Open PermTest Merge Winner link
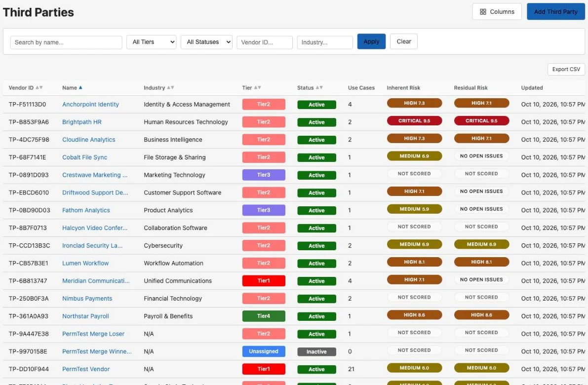Screen dimensions: 588x385 tap(97, 351)
